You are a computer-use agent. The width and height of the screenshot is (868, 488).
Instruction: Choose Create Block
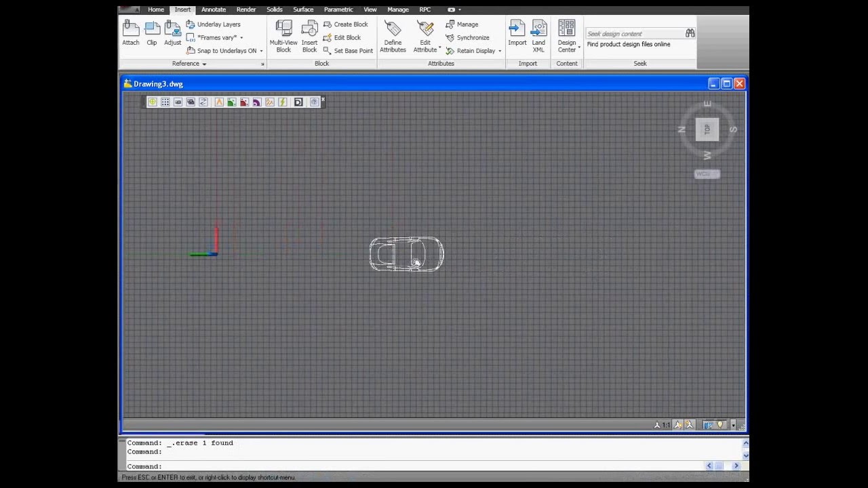345,24
